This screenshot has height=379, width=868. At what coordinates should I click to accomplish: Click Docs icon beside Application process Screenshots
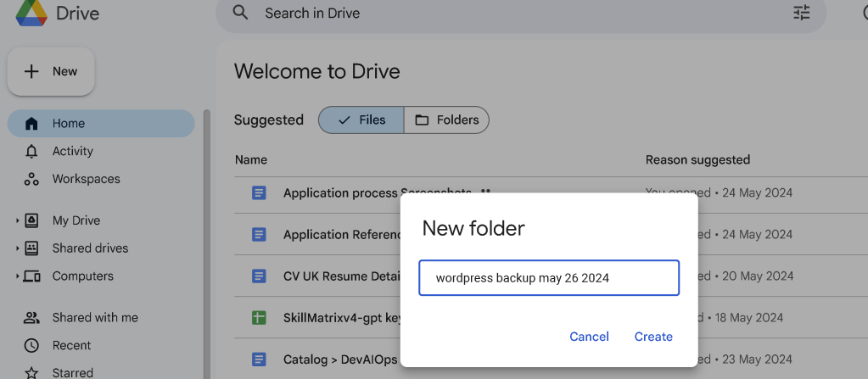point(259,192)
